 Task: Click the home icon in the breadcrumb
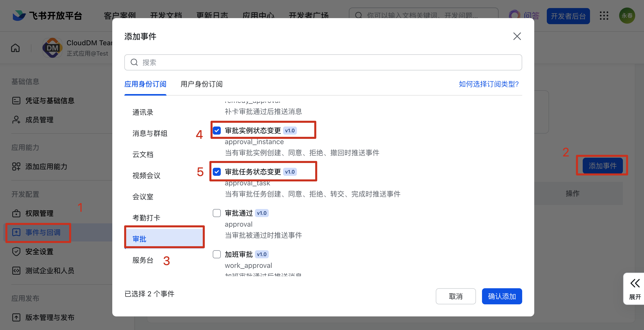pos(15,48)
